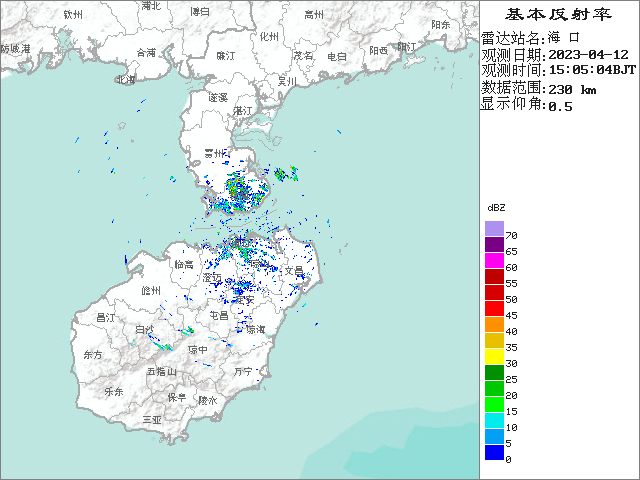The height and width of the screenshot is (480, 640).
Task: Click the 昌江 county label
Action: 105,317
